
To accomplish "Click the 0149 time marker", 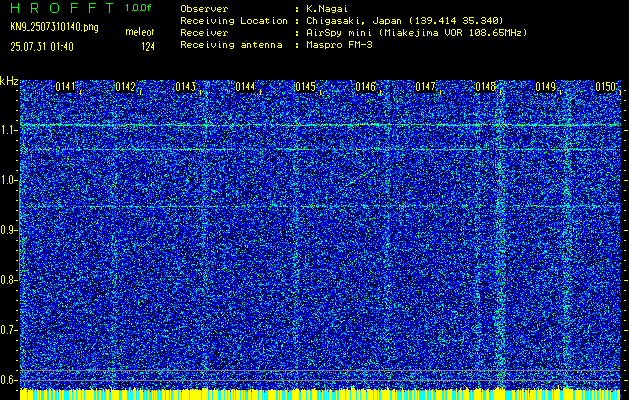I will point(546,87).
